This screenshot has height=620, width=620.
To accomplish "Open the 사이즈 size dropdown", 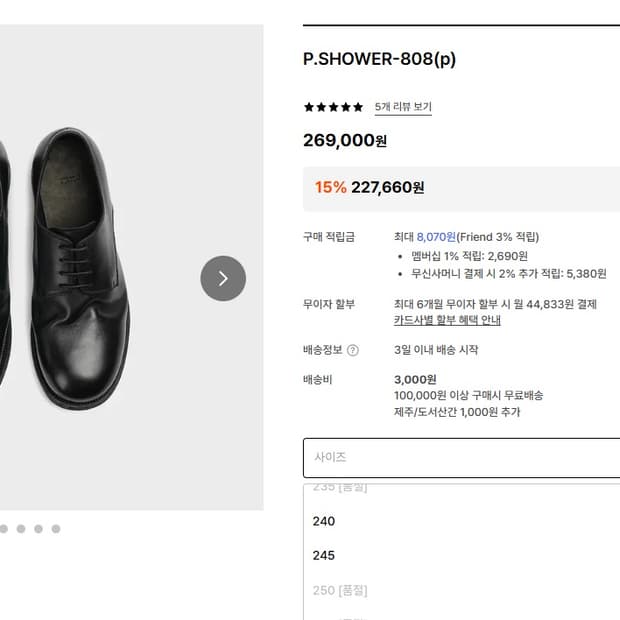I will (x=461, y=457).
